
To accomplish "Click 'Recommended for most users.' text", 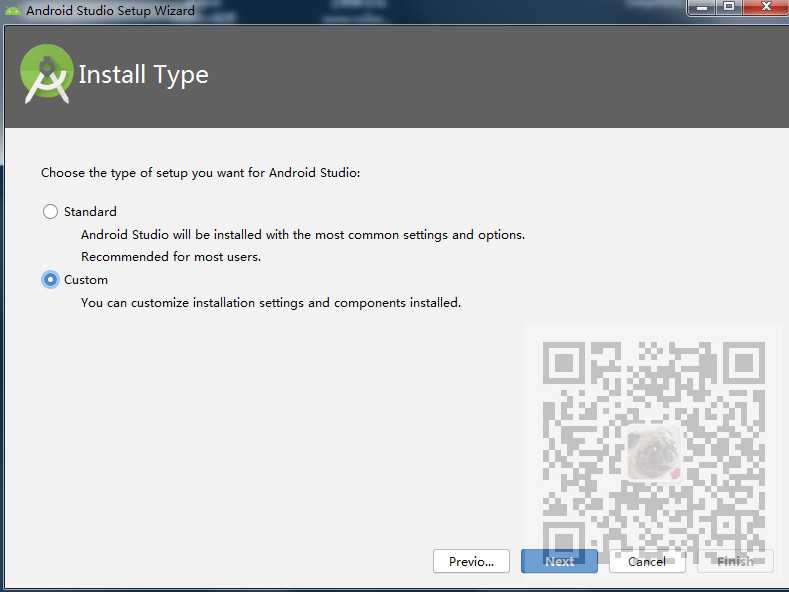I will [x=171, y=257].
